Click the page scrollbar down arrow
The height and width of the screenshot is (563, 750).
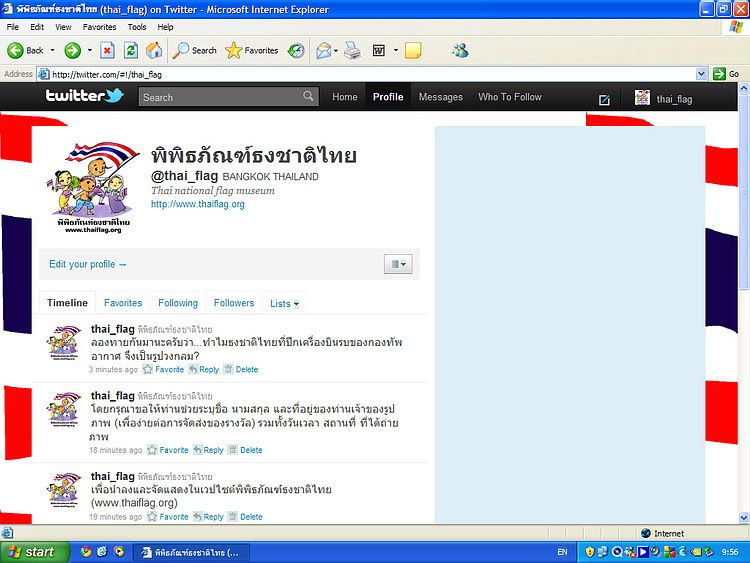pos(744,517)
